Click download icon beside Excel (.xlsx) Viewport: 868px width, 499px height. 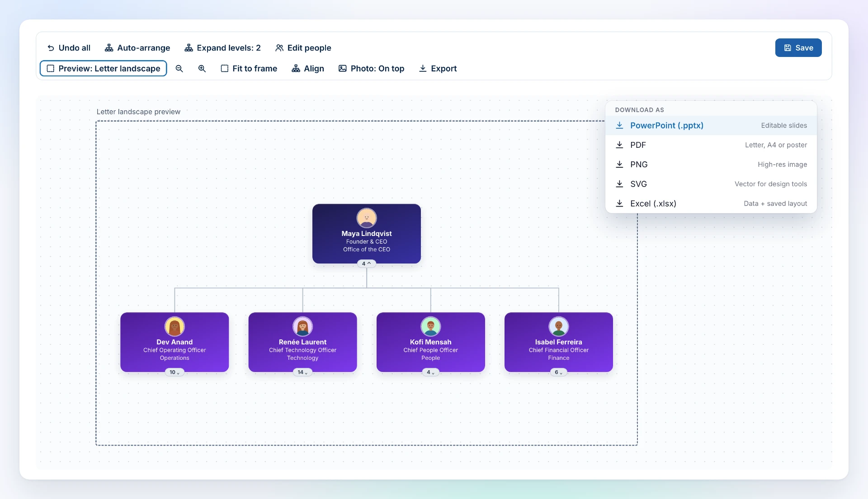(620, 203)
